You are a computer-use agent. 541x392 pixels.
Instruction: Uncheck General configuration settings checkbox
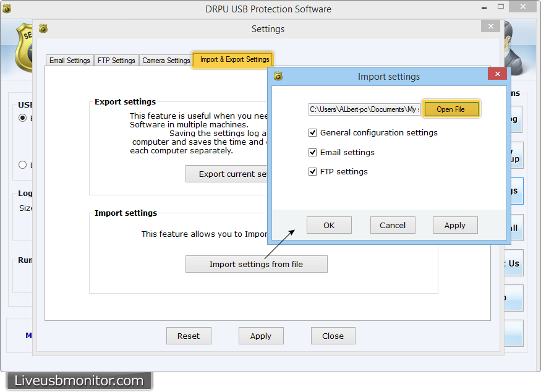[313, 133]
